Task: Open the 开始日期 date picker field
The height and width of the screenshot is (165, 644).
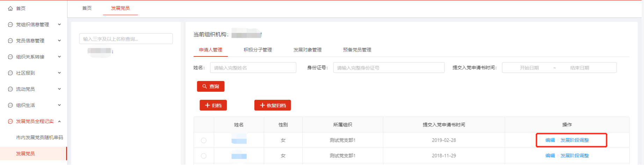Action: click(529, 68)
